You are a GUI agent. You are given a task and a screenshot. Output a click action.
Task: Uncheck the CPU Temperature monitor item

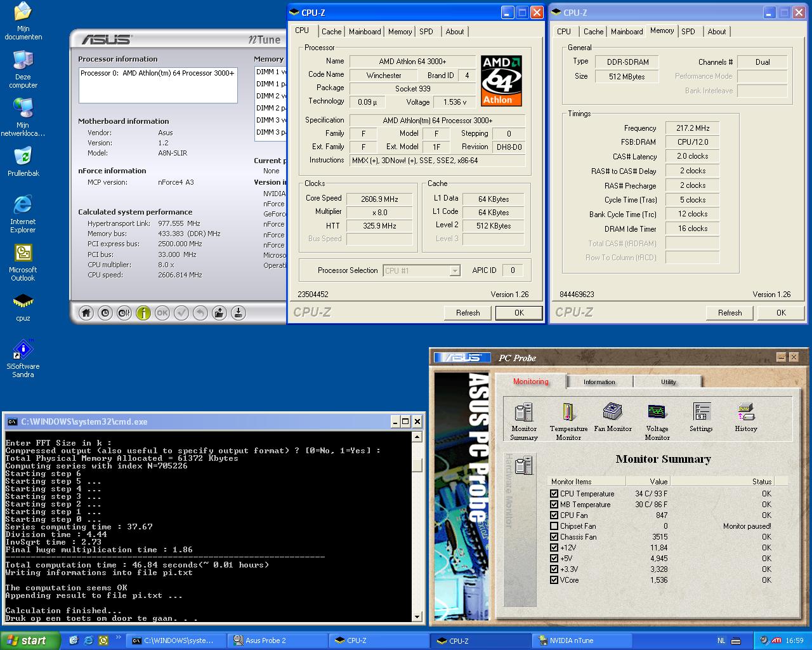coord(554,494)
